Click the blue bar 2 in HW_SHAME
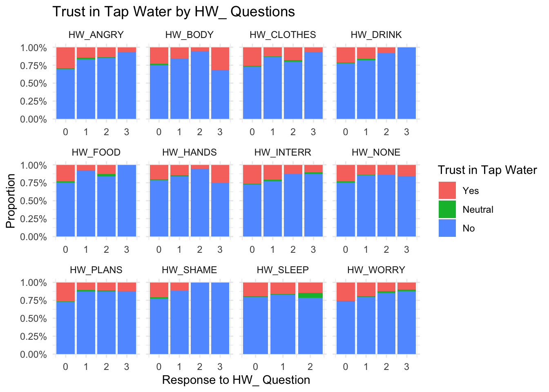This screenshot has width=549, height=392. pos(200,318)
